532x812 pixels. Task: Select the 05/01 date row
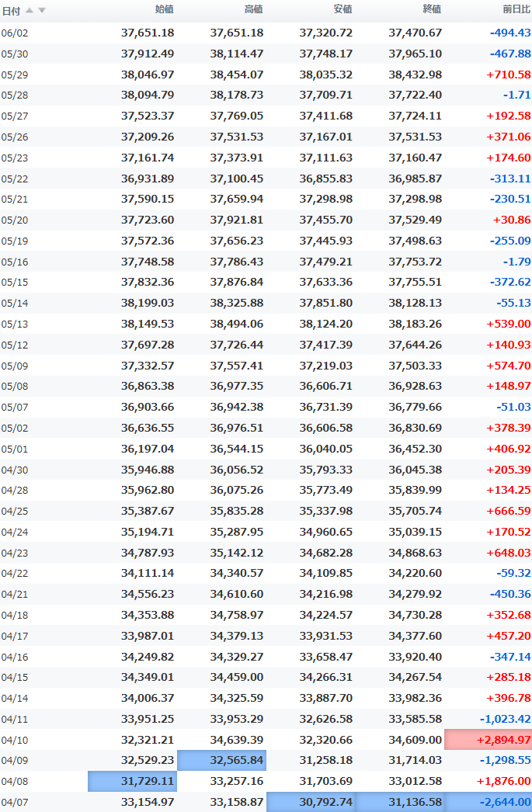pos(266,449)
